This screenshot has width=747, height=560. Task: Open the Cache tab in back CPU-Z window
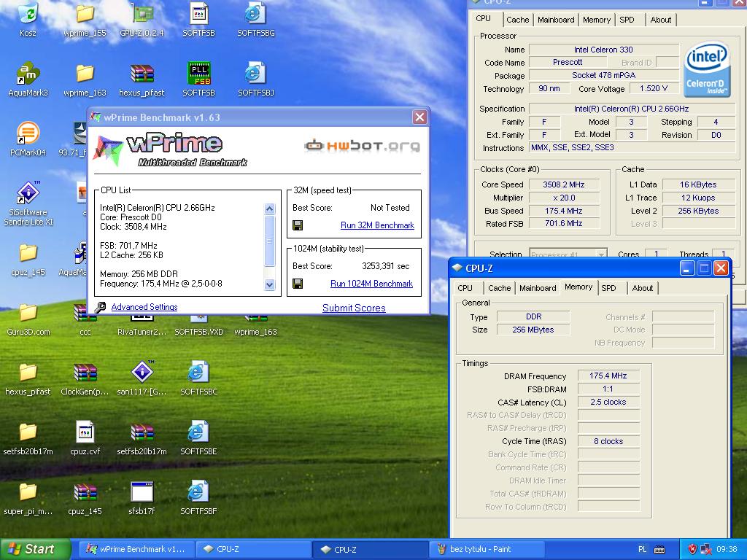(x=517, y=20)
